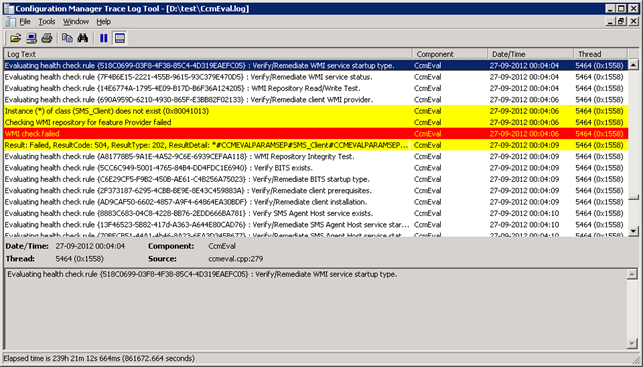The height and width of the screenshot is (367, 643).
Task: Click the CcmEval cell in the Result: Failed row
Action: pos(428,145)
